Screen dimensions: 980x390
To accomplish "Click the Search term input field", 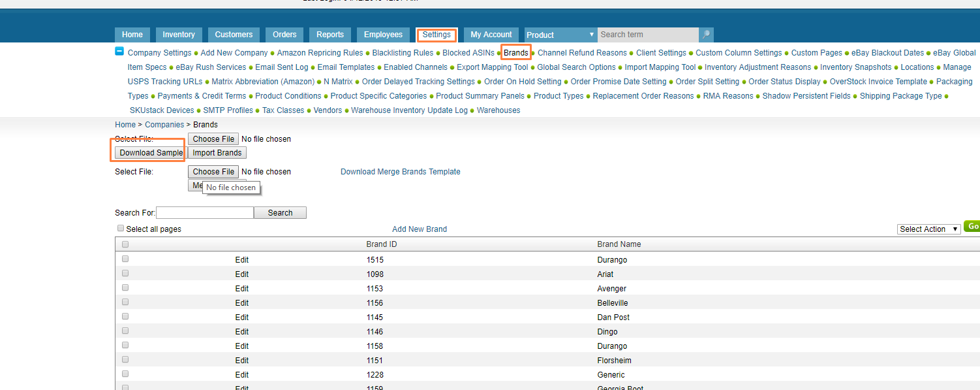I will pyautogui.click(x=648, y=35).
